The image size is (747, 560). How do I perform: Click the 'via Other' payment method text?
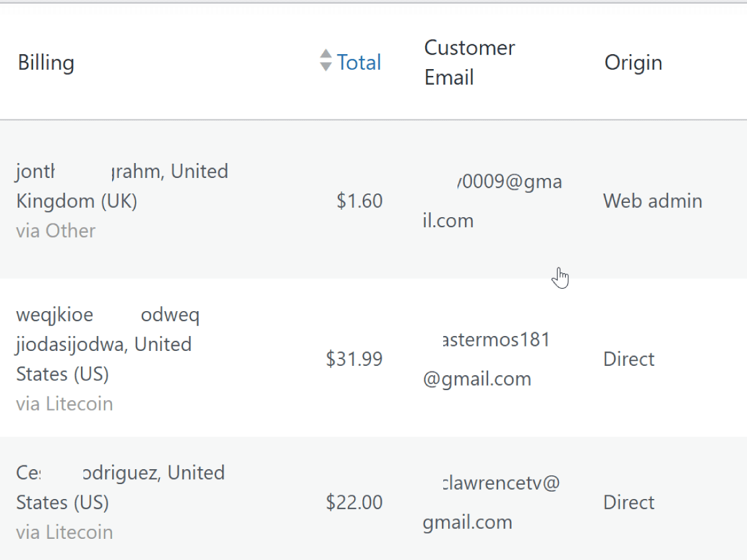pyautogui.click(x=55, y=231)
